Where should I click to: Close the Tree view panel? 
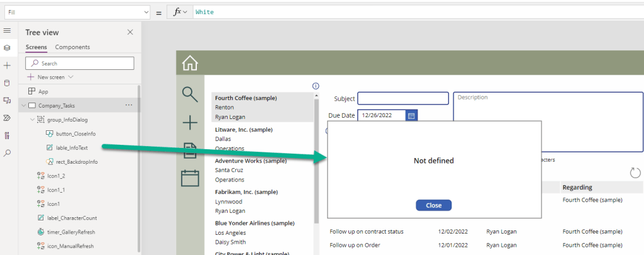130,32
